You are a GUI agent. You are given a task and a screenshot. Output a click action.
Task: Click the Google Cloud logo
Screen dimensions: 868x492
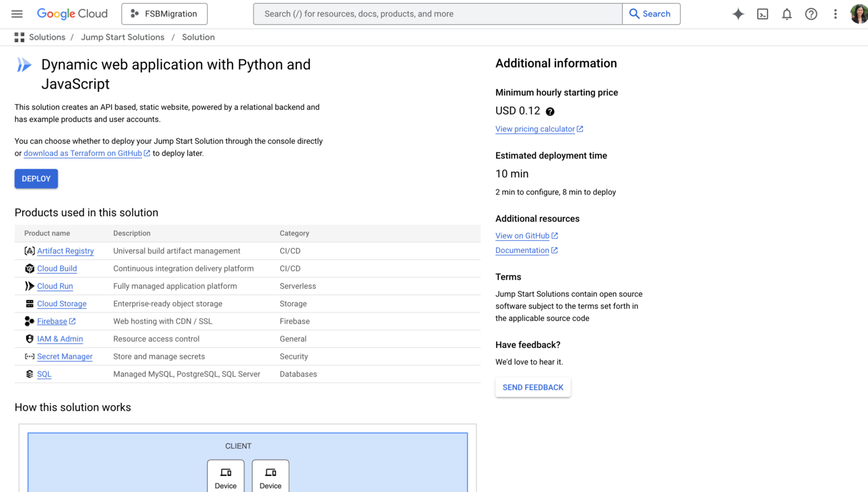point(72,14)
